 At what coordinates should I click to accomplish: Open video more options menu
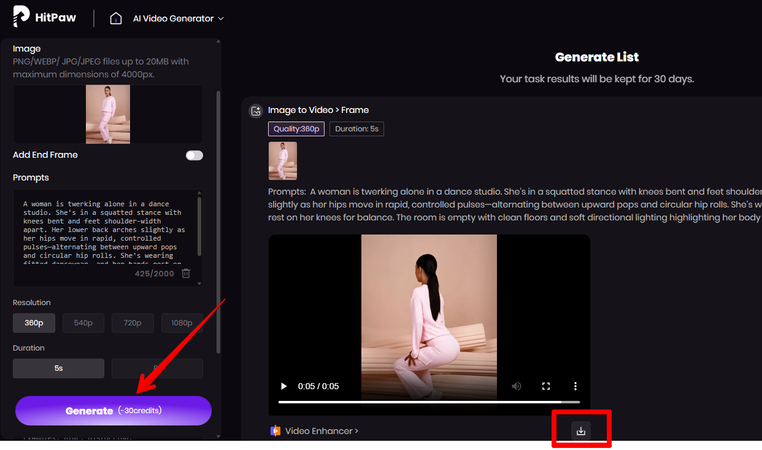[x=575, y=386]
